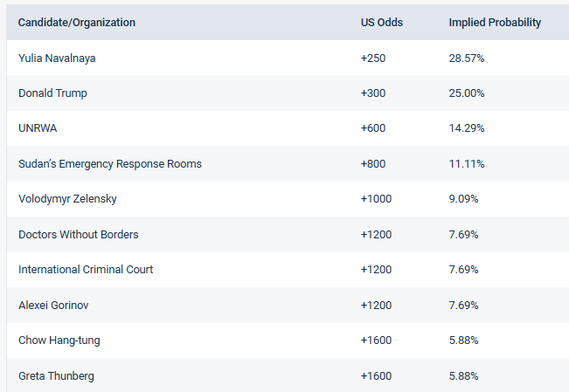Select the 28.57% implied probability cell
The image size is (569, 392).
[x=467, y=58]
